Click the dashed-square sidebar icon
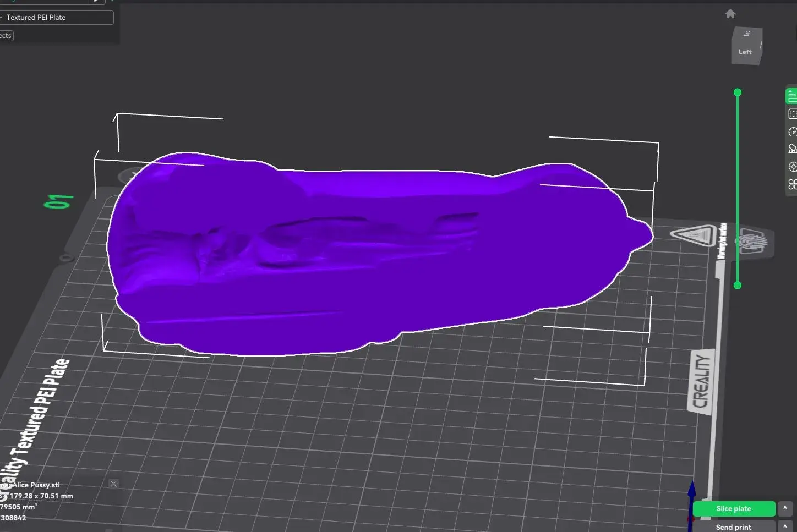Screen dimensions: 797x532 (792, 114)
